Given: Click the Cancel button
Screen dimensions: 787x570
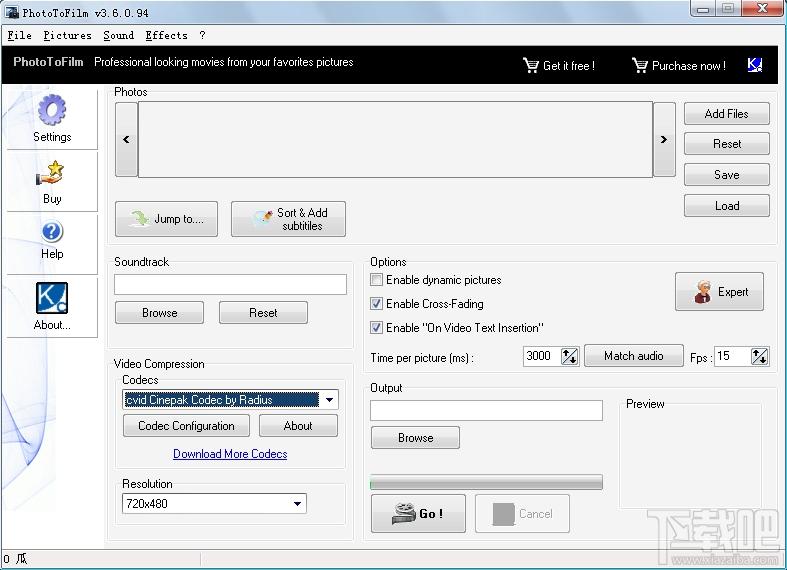Looking at the screenshot, I should point(522,513).
